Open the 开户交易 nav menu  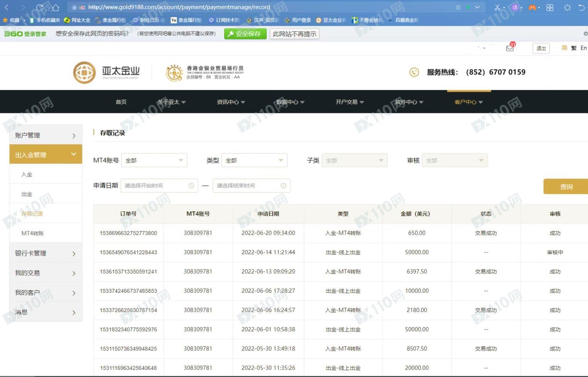349,102
